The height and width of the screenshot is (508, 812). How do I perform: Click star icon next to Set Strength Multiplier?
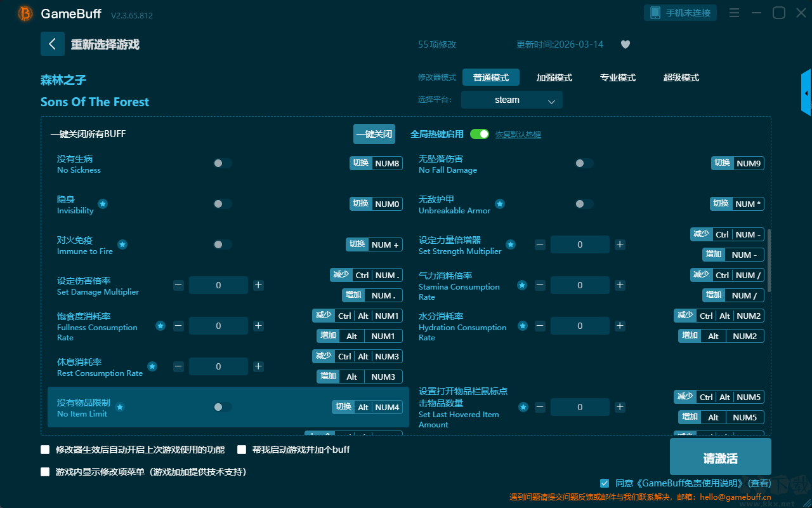[x=511, y=244]
